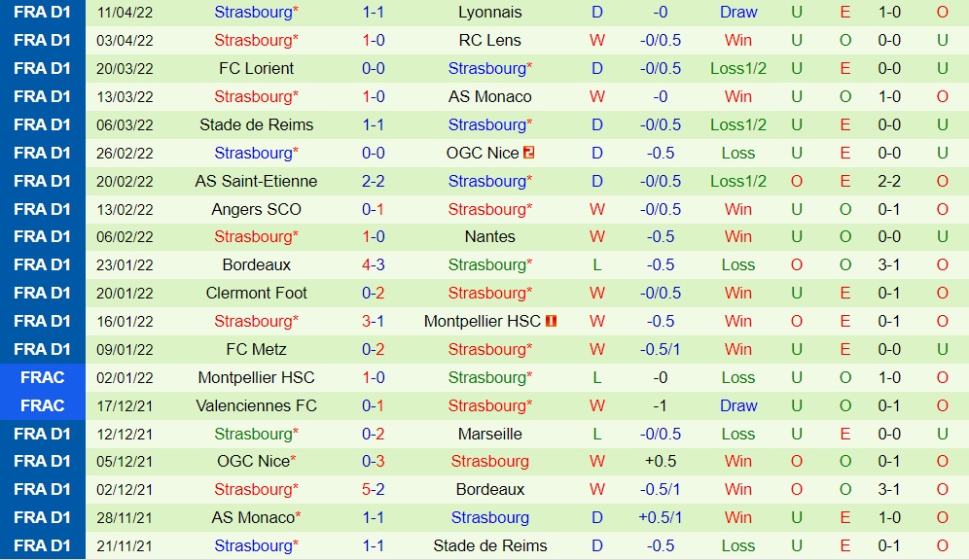The image size is (969, 560).
Task: Open the Angers SCO team page
Action: tap(256, 210)
